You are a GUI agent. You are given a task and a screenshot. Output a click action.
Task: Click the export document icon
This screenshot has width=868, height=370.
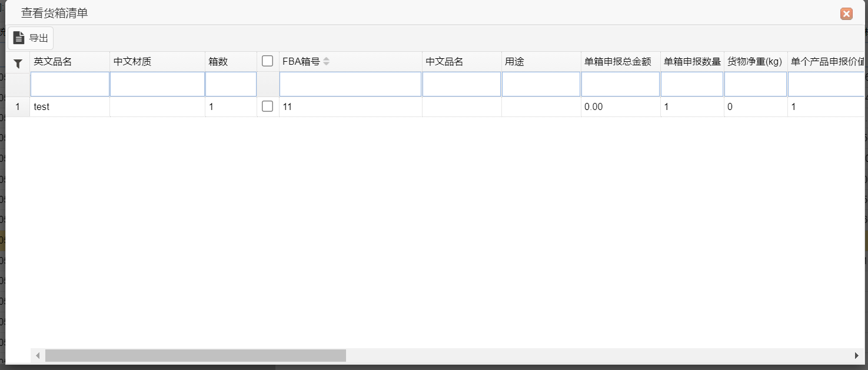pyautogui.click(x=19, y=38)
